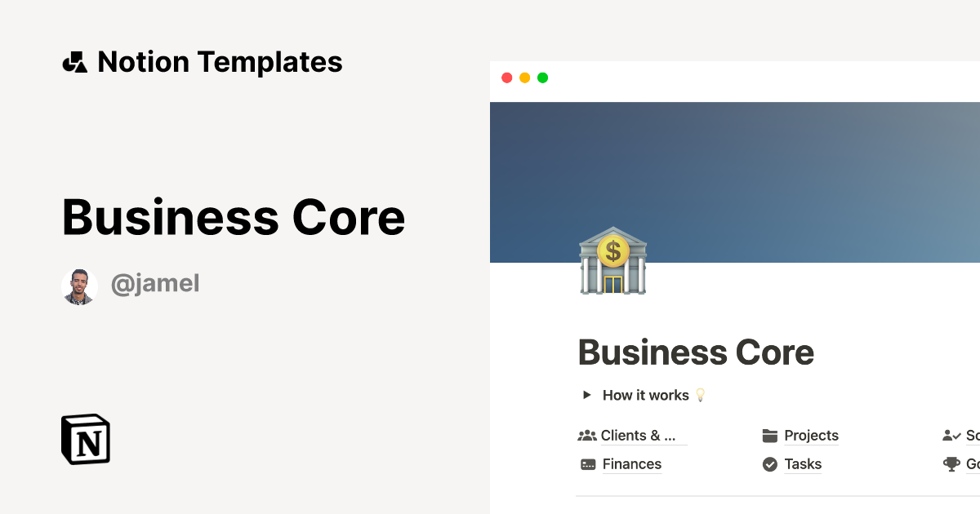Click the @jamel avatar thumbnail
980x514 pixels.
[x=80, y=286]
